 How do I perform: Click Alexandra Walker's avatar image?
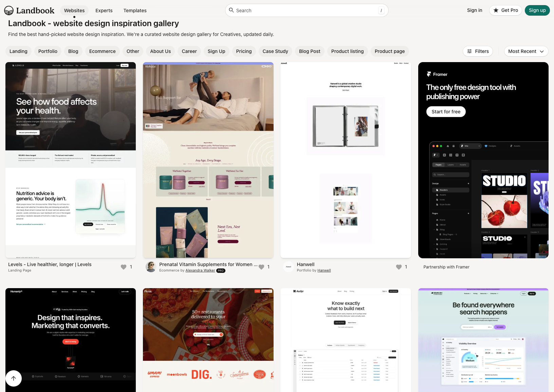point(151,267)
